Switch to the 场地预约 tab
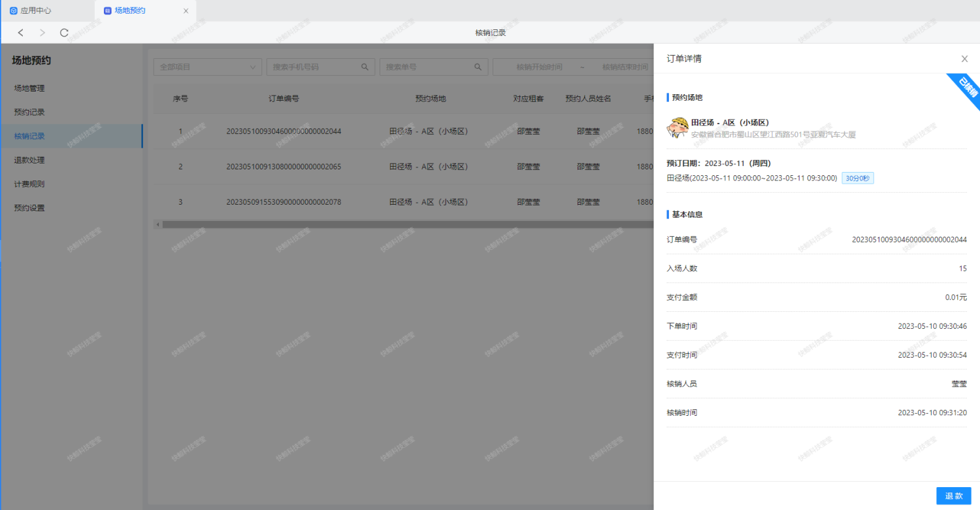The width and height of the screenshot is (980, 510). point(145,11)
